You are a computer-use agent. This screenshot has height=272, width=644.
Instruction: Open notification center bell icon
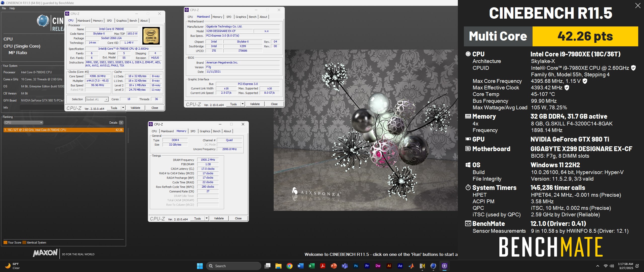point(637,266)
